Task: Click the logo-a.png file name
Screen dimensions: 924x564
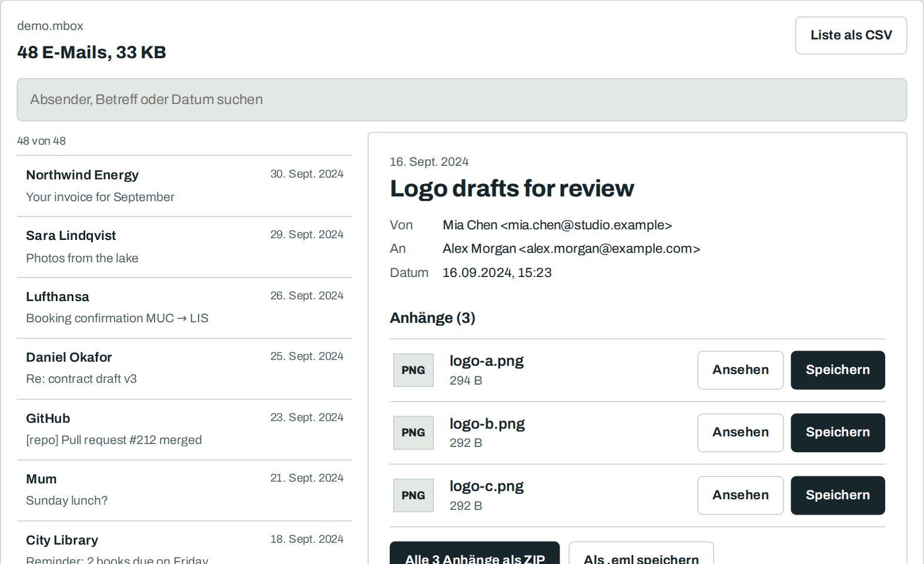Action: (487, 361)
